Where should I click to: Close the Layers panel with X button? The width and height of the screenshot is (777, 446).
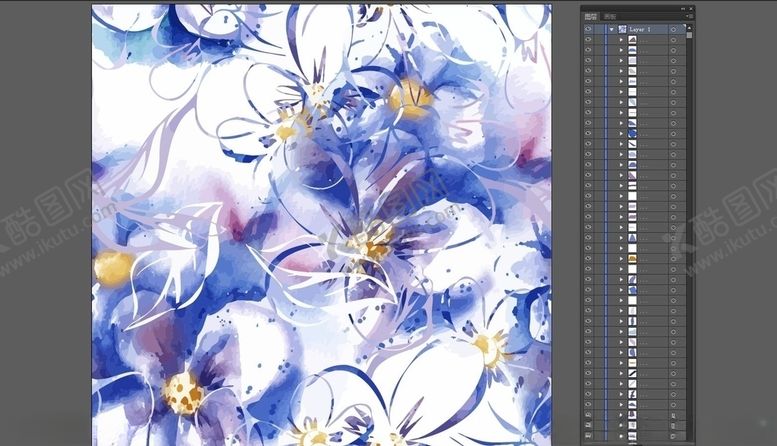689,8
